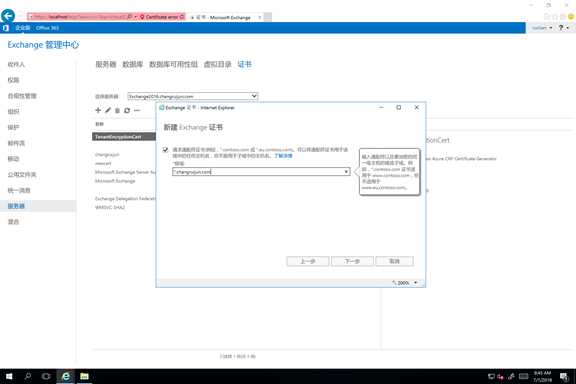Open 保护 in the left navigation
The image size is (576, 384).
tap(13, 128)
